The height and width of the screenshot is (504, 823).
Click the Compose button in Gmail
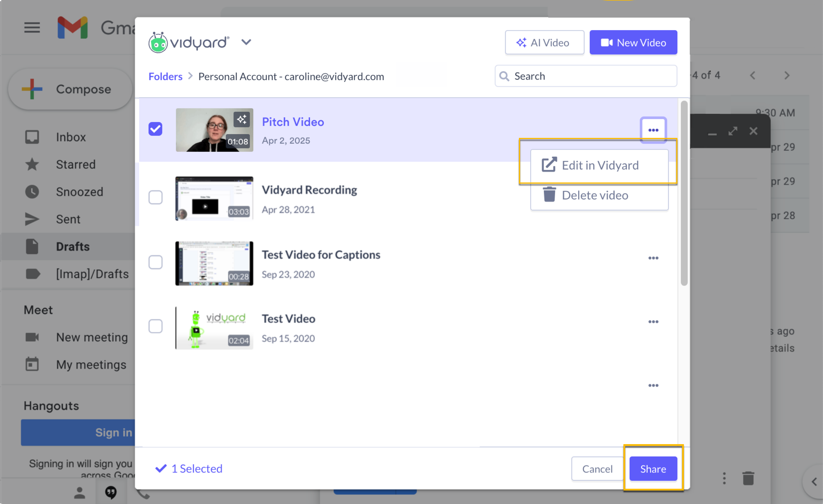[70, 89]
